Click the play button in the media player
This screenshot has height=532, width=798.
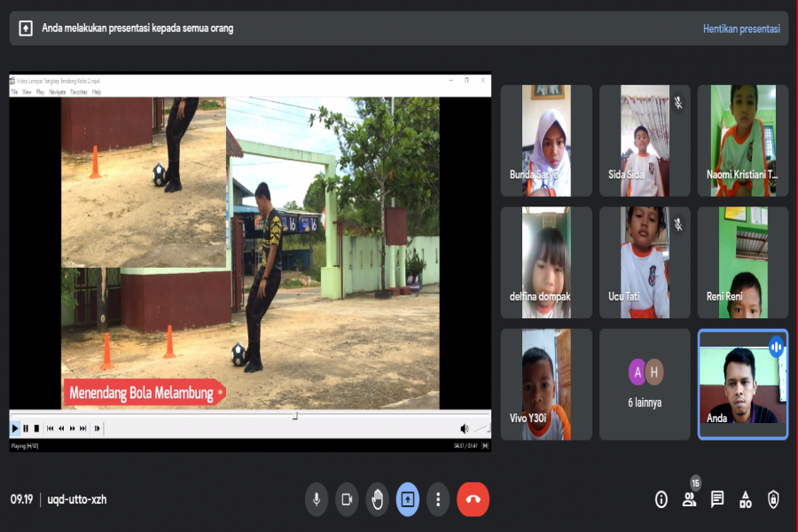pos(15,428)
